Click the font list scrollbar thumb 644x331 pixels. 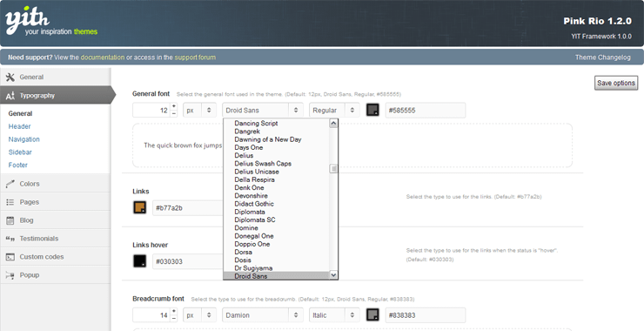click(x=333, y=168)
